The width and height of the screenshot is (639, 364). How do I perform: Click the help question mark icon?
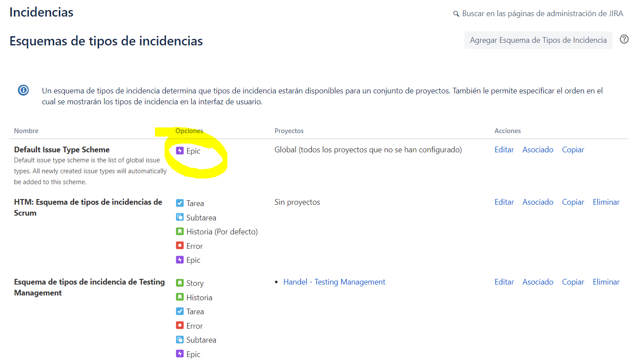[624, 39]
